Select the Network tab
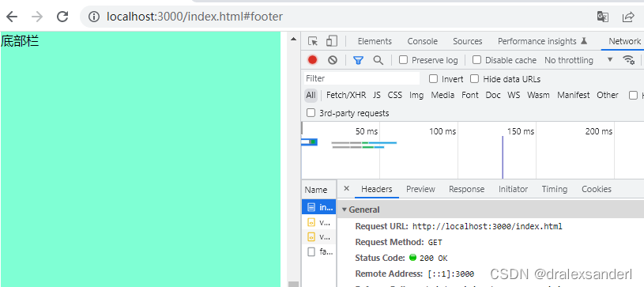Image resolution: width=644 pixels, height=287 pixels. (x=624, y=41)
